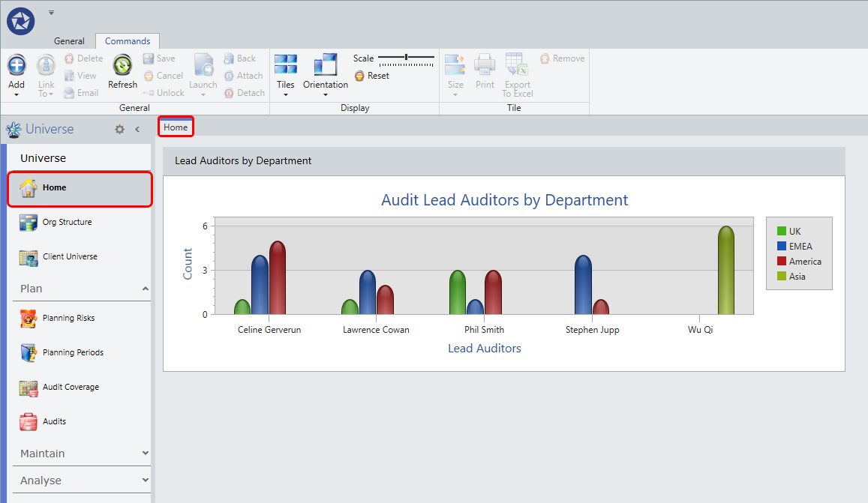Reset the display scale
The width and height of the screenshot is (868, 503).
pos(372,76)
